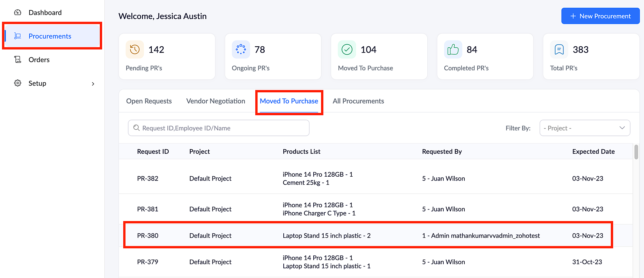This screenshot has height=278, width=644.
Task: Click the table's vertical scrollbar
Action: coord(636,152)
